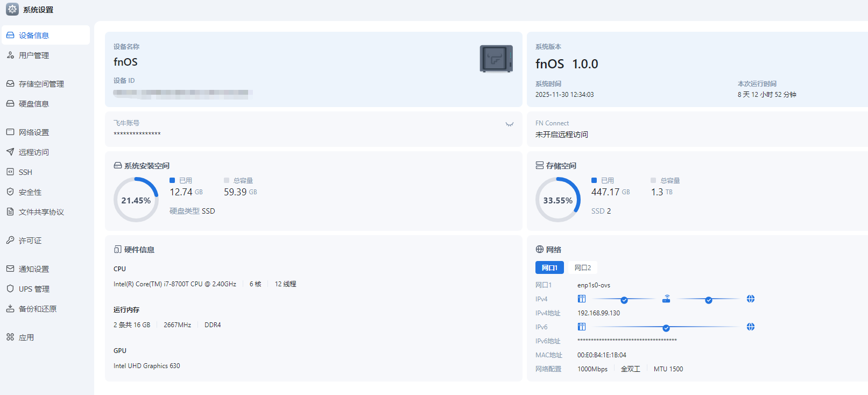Screen dimensions: 868x395
Task: Click the fnOS NAS device thumbnail
Action: click(x=496, y=59)
